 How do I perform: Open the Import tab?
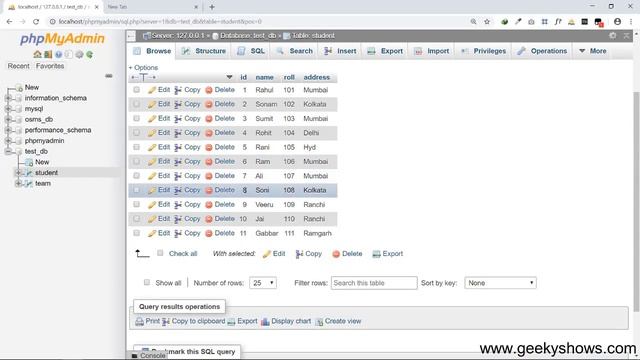[432, 51]
